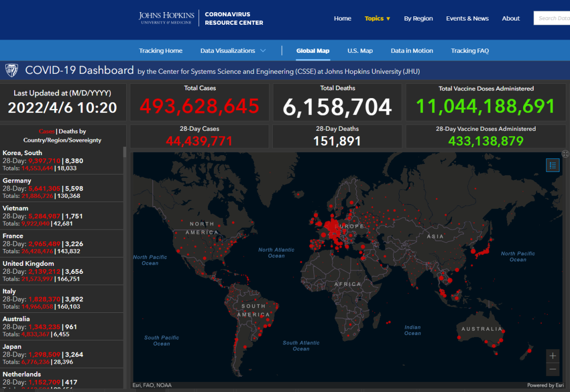Screen dimensions: 570x392
Task: Expand the Data Visualizations dropdown
Action: 233,51
